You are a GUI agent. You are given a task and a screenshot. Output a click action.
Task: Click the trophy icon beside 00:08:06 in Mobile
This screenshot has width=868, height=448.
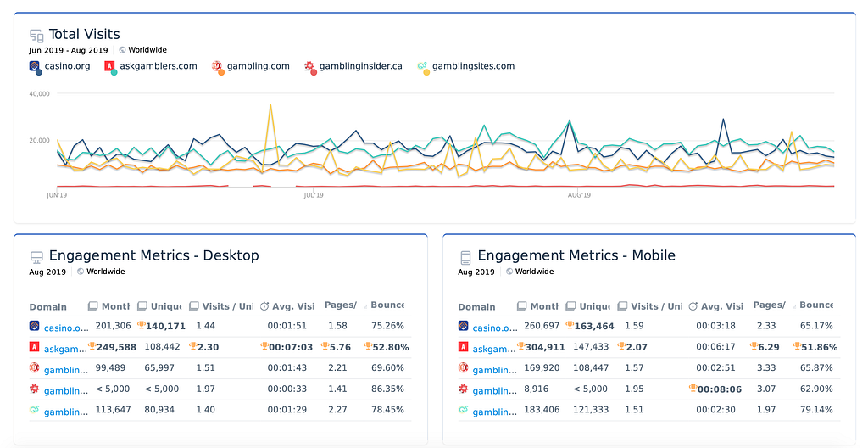693,388
